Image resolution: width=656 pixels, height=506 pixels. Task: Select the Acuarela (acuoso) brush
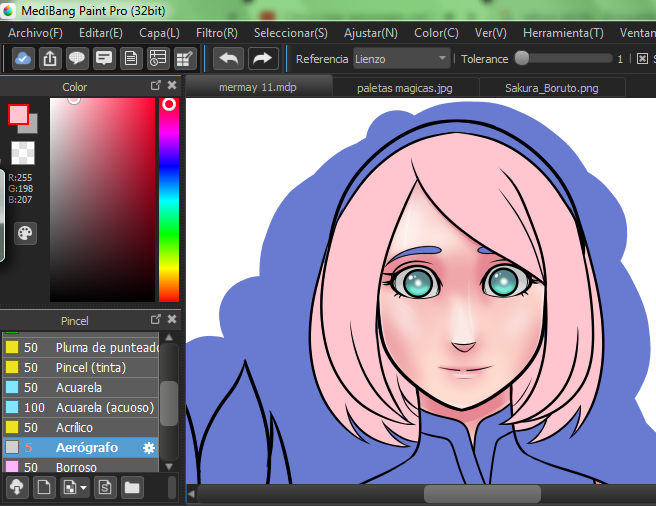tap(81, 408)
